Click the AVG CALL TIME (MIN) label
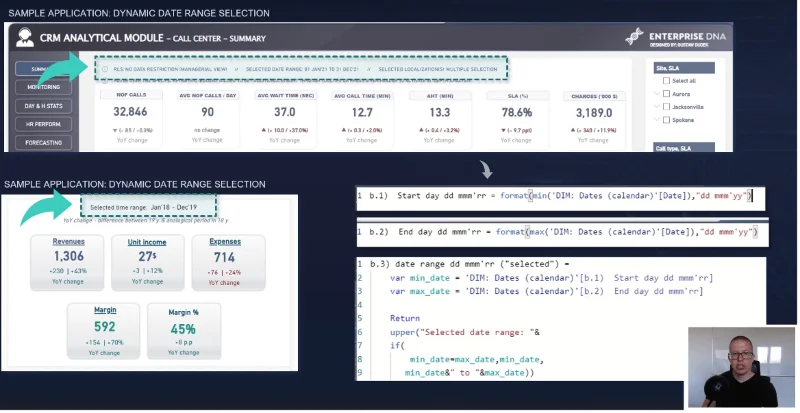Screen dimensions: 800x413 [x=362, y=96]
